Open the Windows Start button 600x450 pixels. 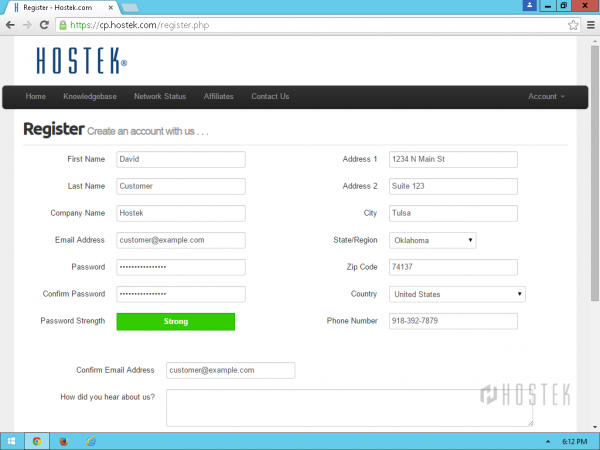click(12, 441)
